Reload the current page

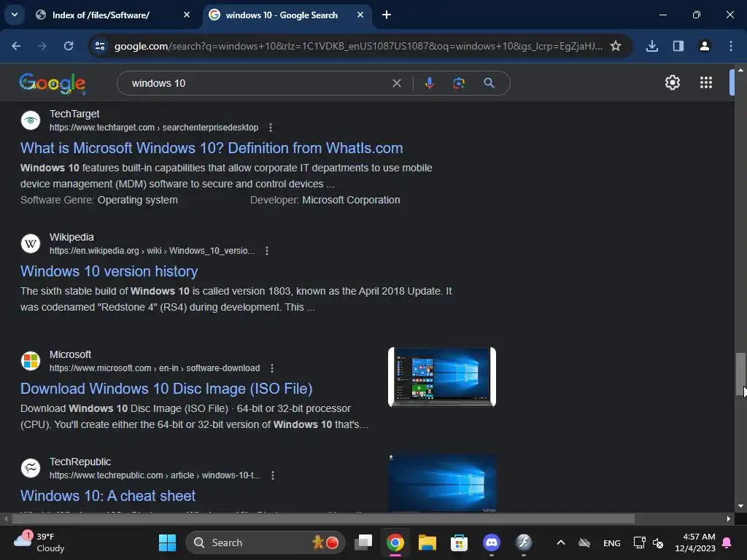coord(69,46)
